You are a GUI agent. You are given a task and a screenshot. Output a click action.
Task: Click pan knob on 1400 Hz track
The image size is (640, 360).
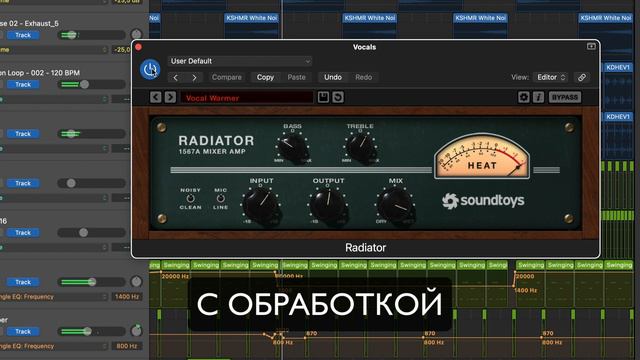coord(136,281)
